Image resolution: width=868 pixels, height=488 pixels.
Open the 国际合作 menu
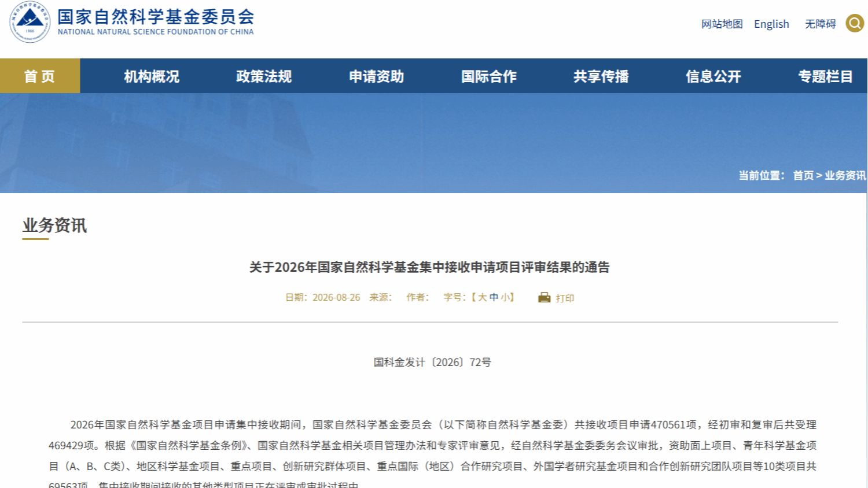pos(489,76)
